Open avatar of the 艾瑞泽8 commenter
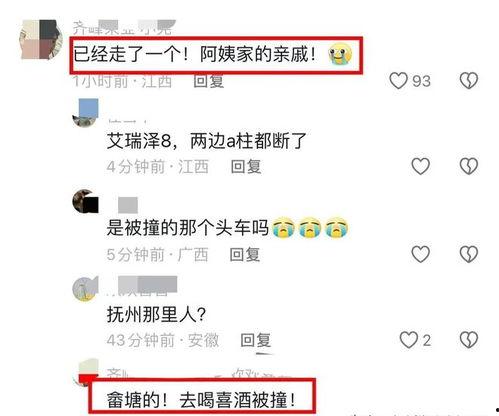 pos(86,113)
